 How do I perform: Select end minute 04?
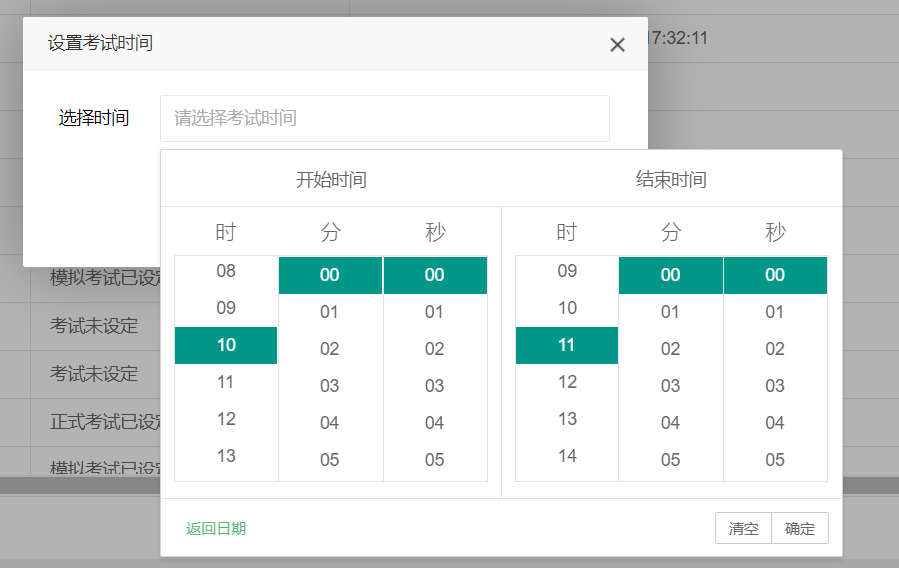671,423
